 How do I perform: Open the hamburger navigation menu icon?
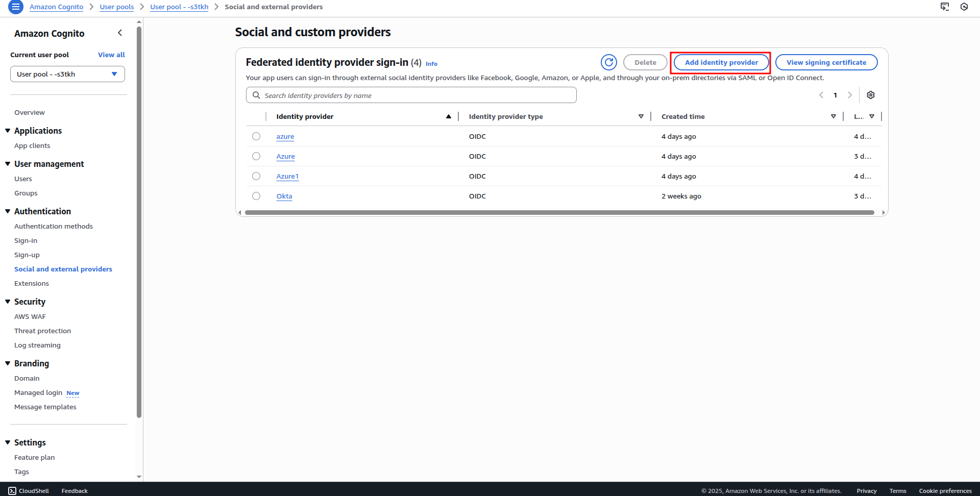(x=16, y=7)
